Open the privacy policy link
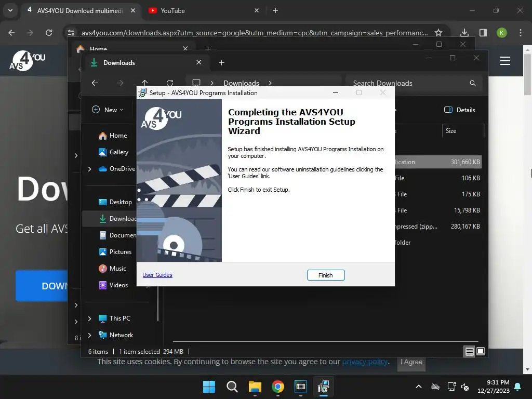 pos(365,362)
